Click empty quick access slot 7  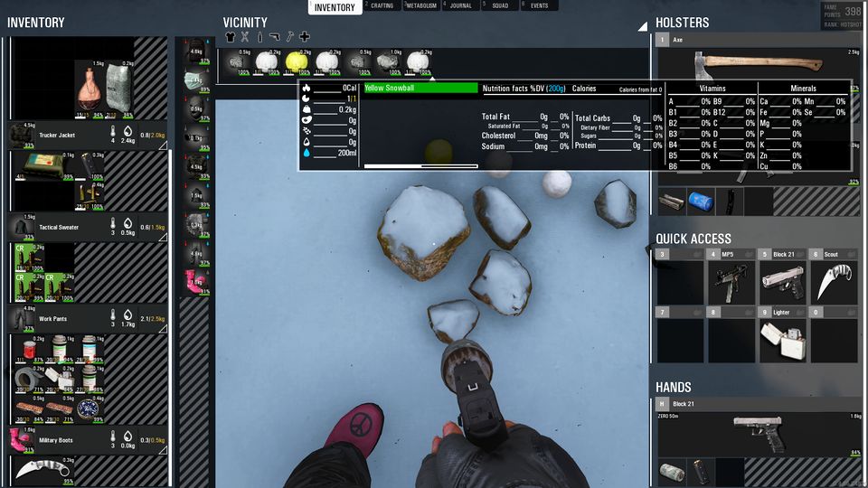(x=679, y=341)
